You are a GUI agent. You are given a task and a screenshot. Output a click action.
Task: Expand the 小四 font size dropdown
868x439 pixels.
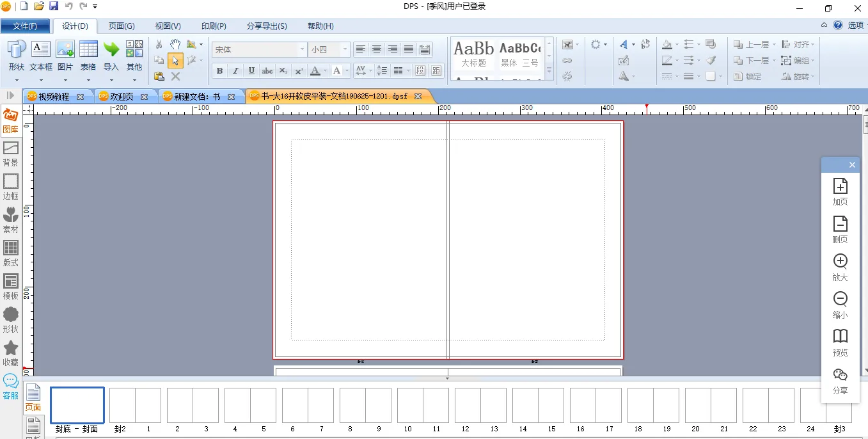[345, 50]
